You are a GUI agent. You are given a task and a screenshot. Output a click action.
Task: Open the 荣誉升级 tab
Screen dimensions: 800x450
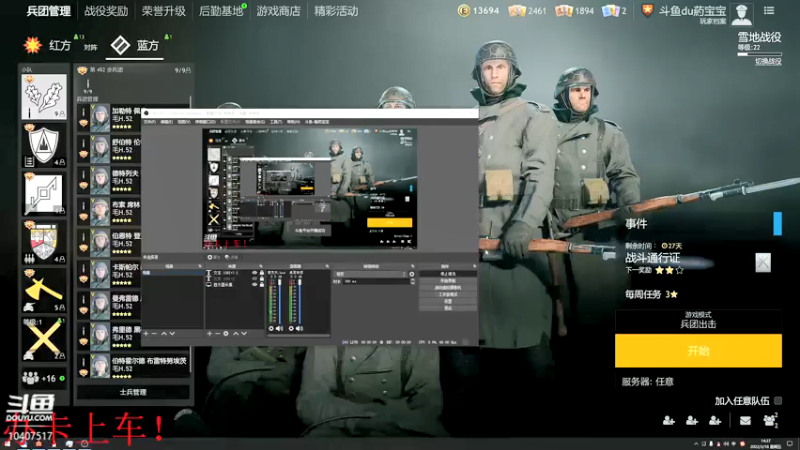(x=163, y=11)
